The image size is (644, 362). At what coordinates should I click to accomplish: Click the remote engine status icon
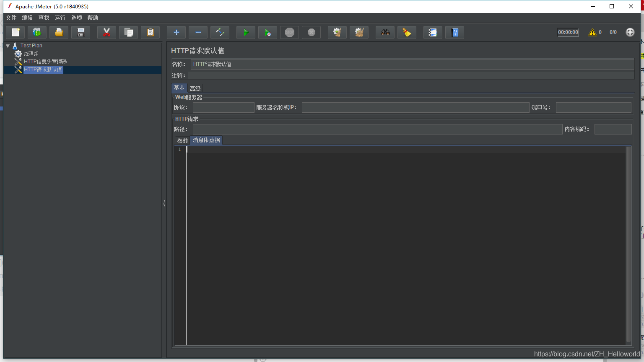[x=630, y=32]
